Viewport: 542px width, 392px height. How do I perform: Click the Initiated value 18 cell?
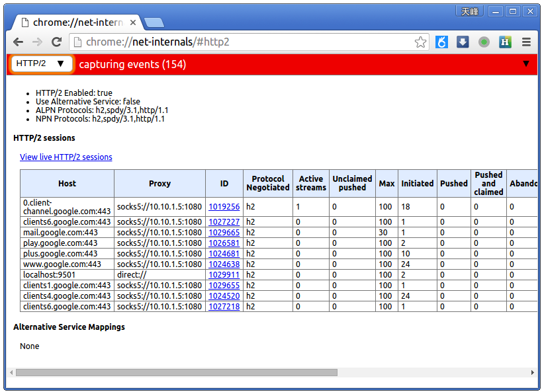(417, 206)
